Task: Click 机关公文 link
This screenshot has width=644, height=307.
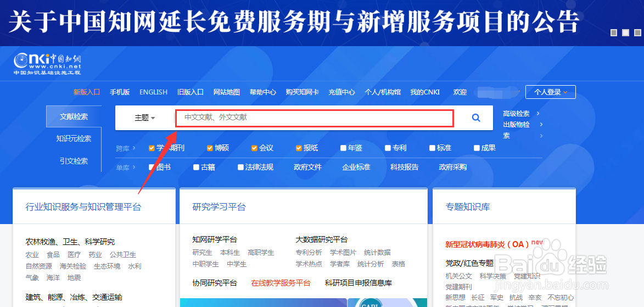Action: pos(459,276)
